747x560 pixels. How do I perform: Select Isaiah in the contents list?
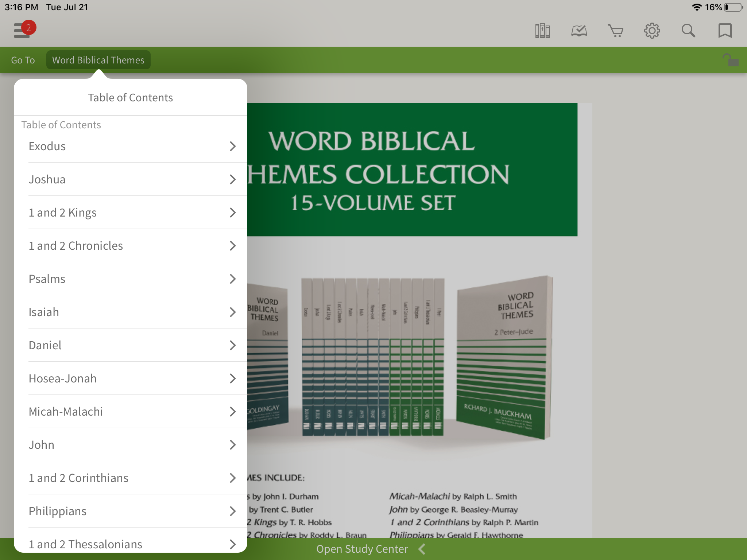point(131,312)
